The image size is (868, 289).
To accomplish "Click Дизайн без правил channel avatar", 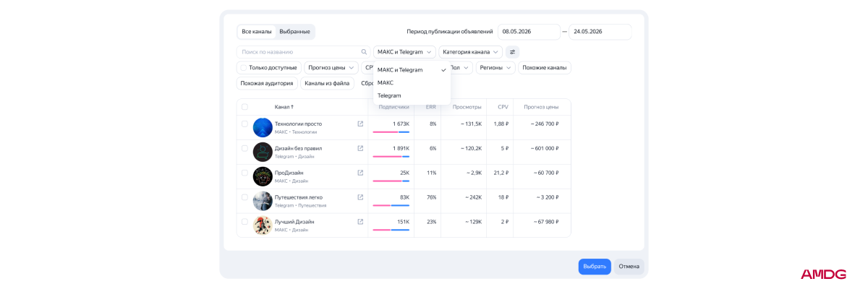I will click(x=263, y=152).
